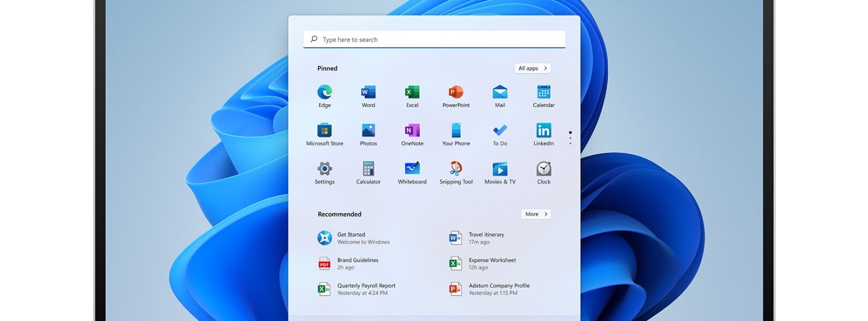Viewport: 868px width, 321px height.
Task: Click More in Recommended section
Action: (x=536, y=214)
